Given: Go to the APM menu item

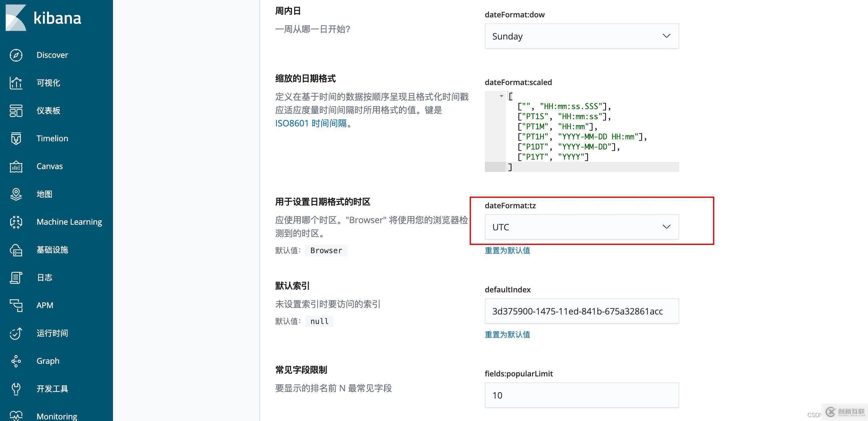Looking at the screenshot, I should (x=45, y=305).
